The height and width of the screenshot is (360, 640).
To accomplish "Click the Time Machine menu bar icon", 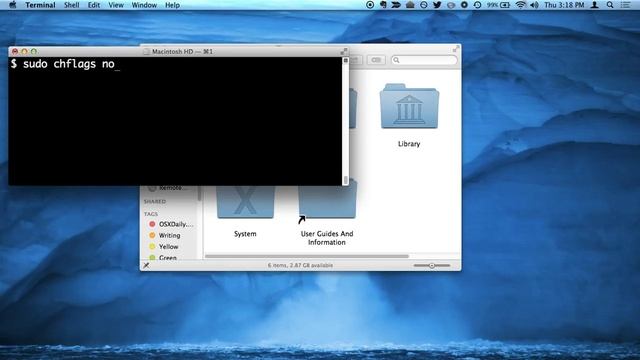I will pyautogui.click(x=477, y=5).
